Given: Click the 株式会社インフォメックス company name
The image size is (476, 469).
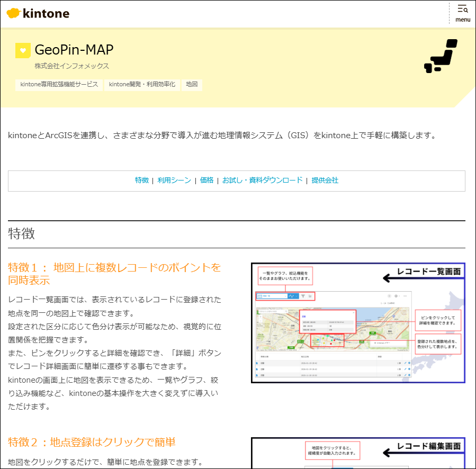Looking at the screenshot, I should pos(72,66).
